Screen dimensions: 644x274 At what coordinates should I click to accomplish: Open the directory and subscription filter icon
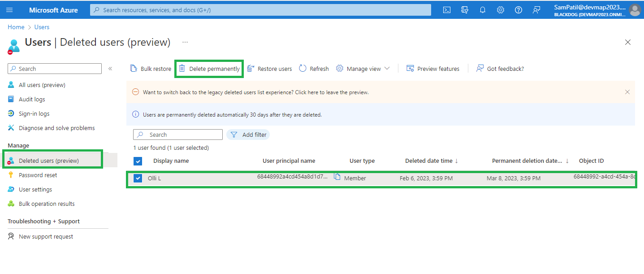pos(464,10)
